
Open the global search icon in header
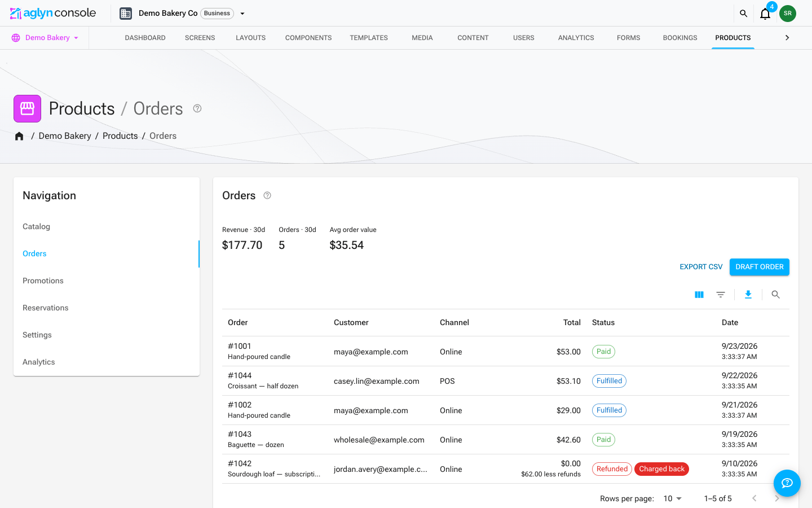coord(743,14)
